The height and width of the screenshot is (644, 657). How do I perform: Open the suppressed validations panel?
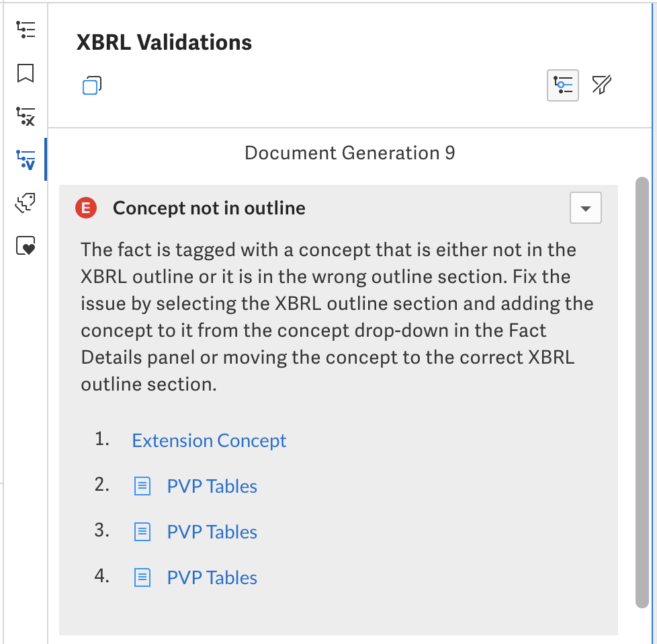point(26,117)
